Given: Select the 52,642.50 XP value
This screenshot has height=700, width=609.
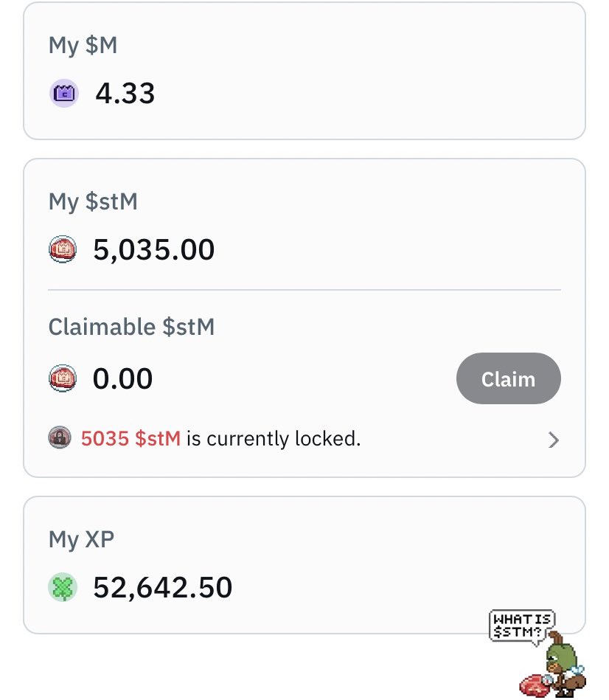Looking at the screenshot, I should coord(162,587).
